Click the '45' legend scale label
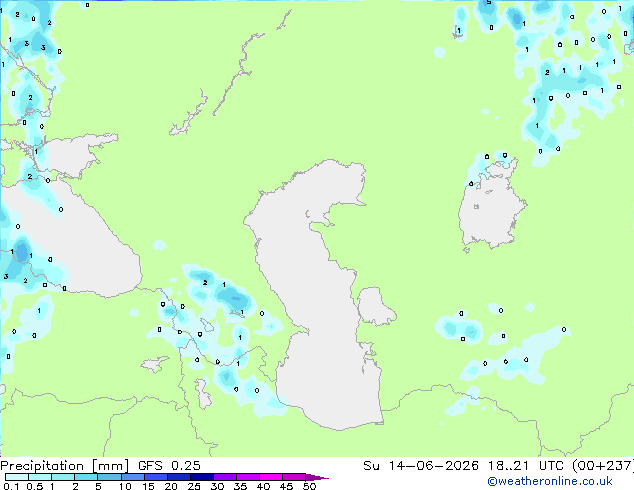Viewport: 634px width, 490px height. click(x=286, y=486)
